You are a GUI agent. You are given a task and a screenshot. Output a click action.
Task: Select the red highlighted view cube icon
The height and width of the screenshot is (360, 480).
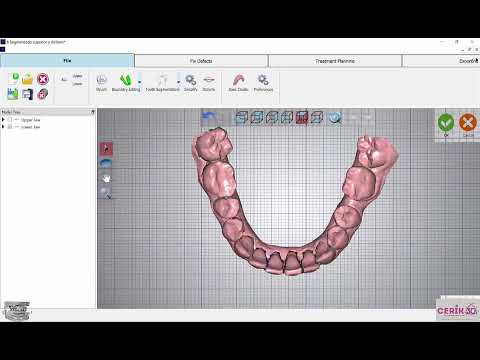click(x=302, y=117)
